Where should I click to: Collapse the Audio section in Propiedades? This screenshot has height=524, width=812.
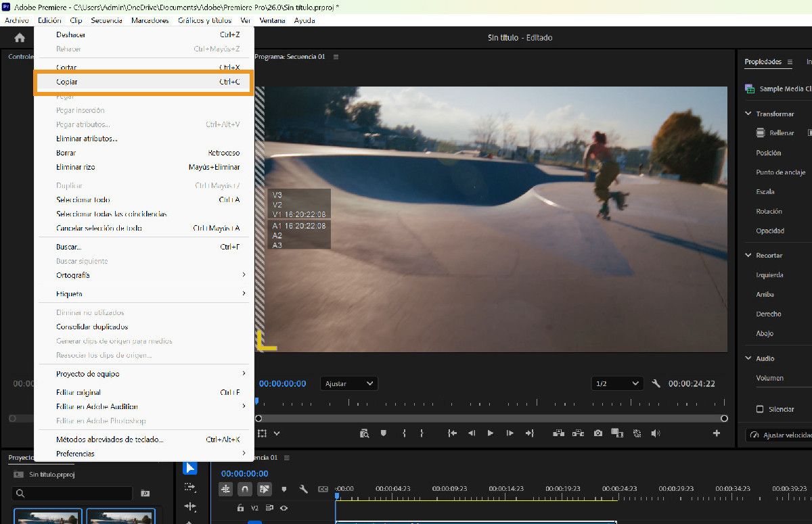[748, 358]
